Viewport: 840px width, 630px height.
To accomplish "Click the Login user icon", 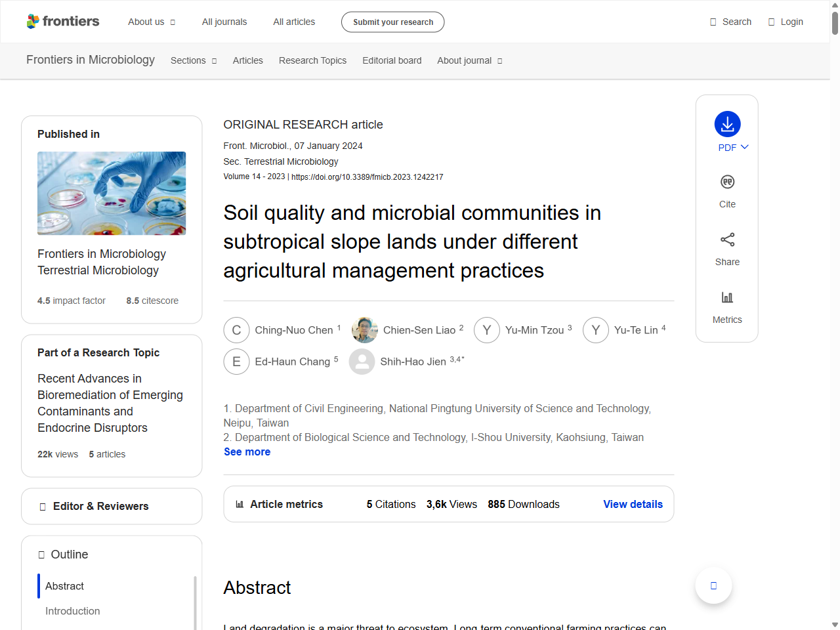I will (771, 22).
